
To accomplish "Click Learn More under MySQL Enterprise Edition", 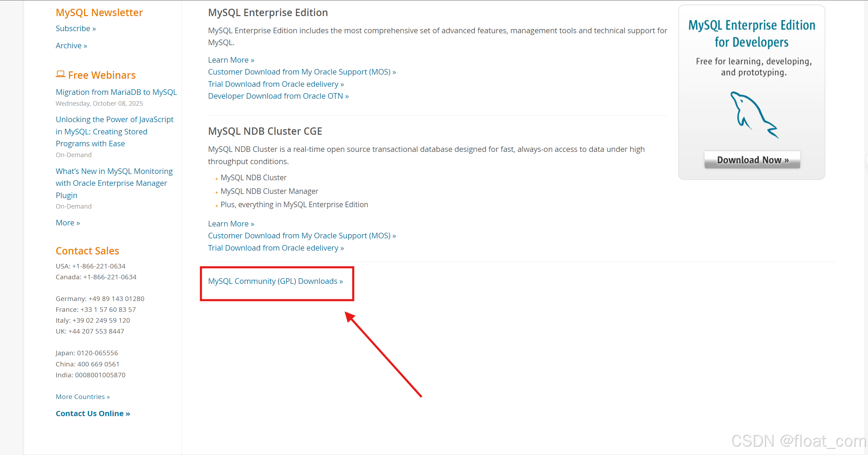I will coord(231,60).
